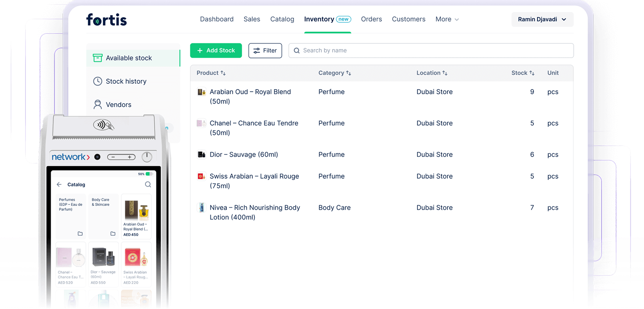Click the Vendors person icon

[98, 104]
